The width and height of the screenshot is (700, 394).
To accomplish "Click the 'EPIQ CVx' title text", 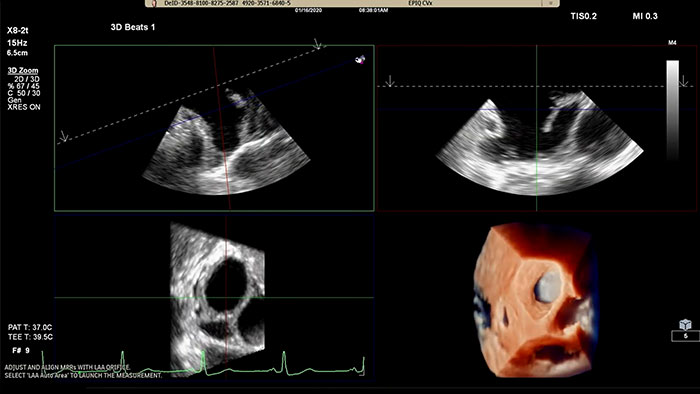I will pos(420,3).
